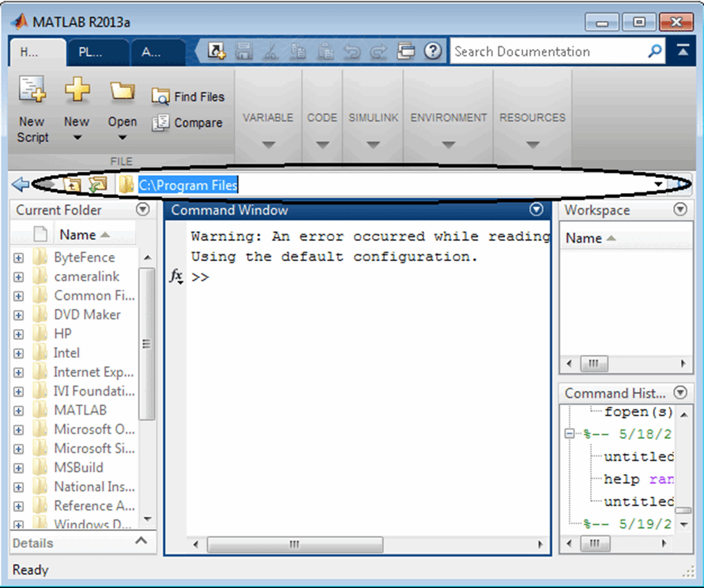Open the current folder path dropdown
The height and width of the screenshot is (588, 704).
[658, 184]
